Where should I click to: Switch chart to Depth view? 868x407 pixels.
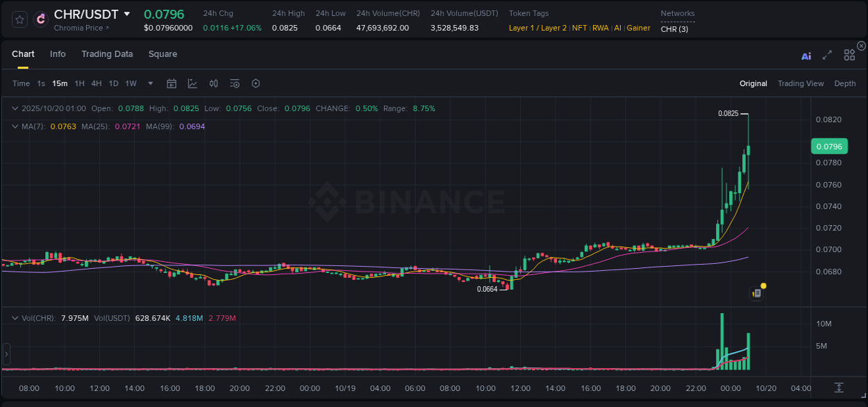coord(845,83)
